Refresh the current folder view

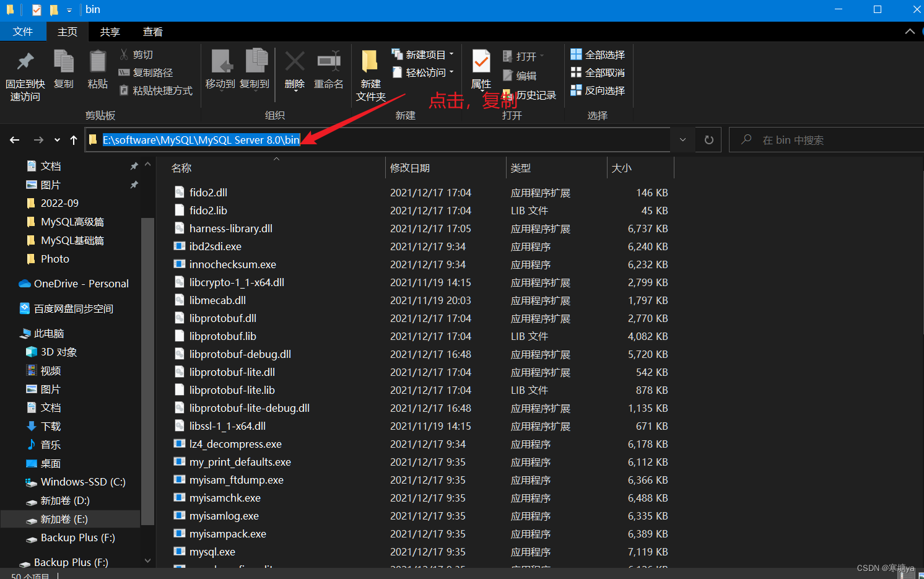[709, 140]
